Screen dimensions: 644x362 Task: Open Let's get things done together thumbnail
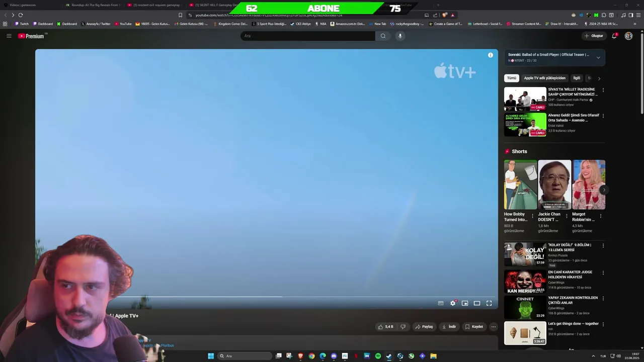pos(525,333)
